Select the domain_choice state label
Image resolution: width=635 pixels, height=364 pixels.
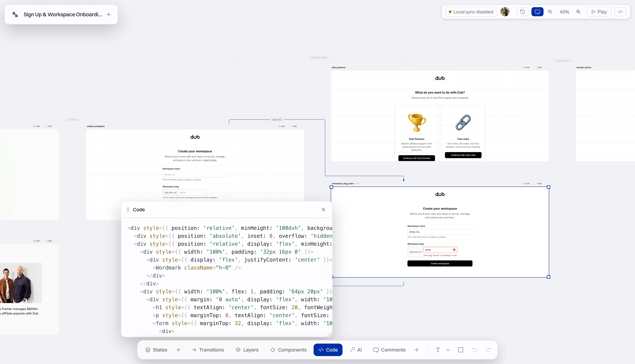coord(584,67)
